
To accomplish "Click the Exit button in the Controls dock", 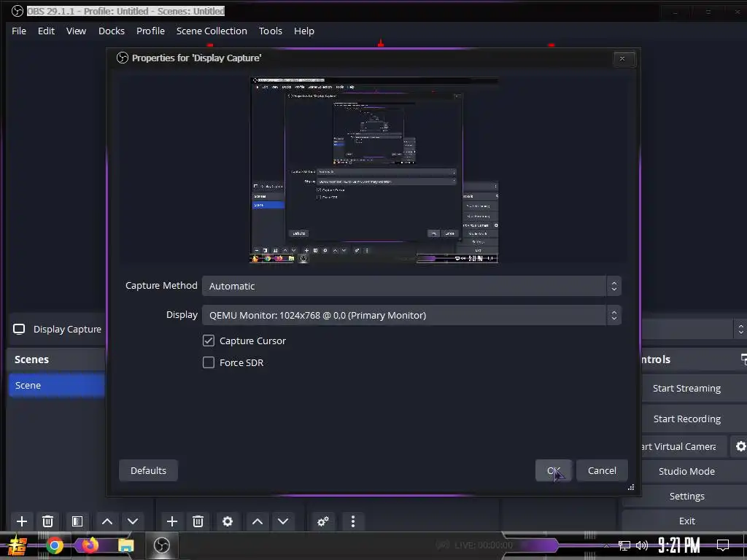I will (x=686, y=521).
